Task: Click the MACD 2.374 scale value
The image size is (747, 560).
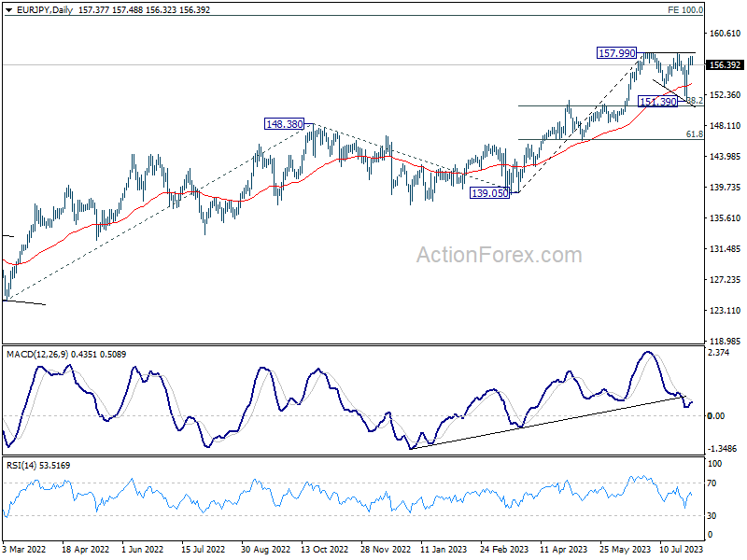Action: click(719, 353)
